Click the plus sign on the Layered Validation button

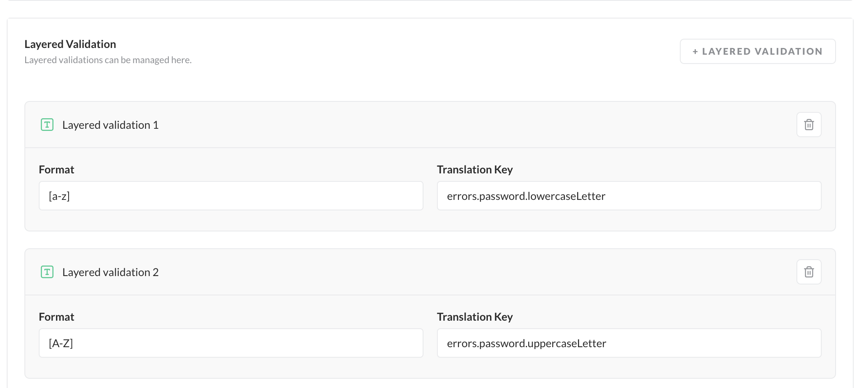click(x=695, y=51)
